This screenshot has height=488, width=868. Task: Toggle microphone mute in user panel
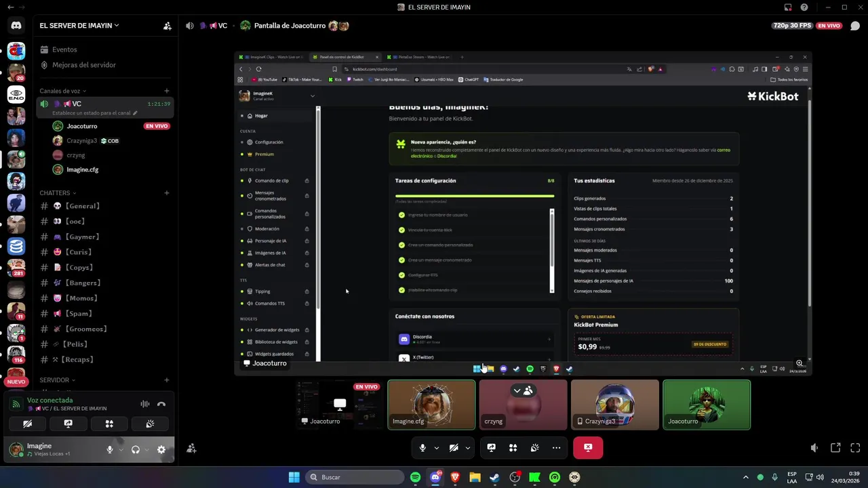coord(109,449)
